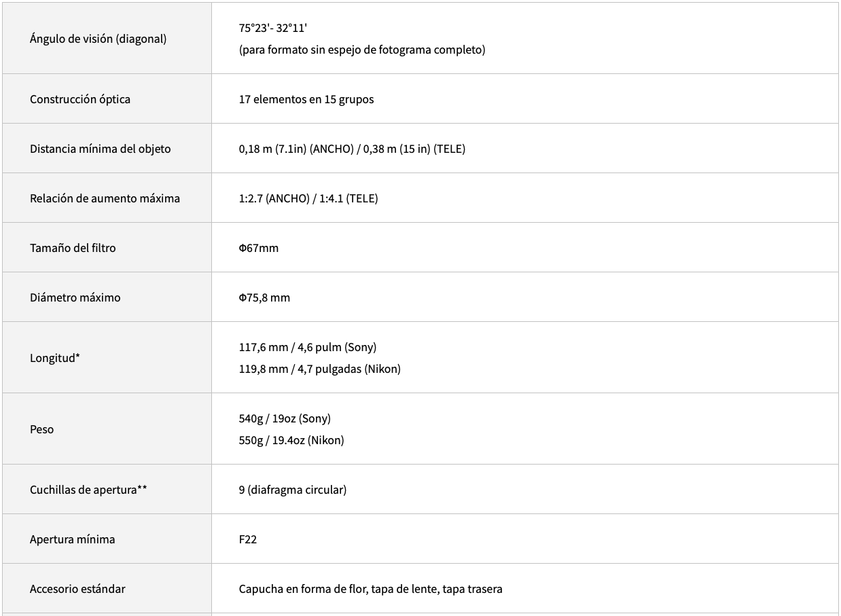This screenshot has width=841, height=616.
Task: Click the "Construcción óptica" row label
Action: pyautogui.click(x=80, y=99)
